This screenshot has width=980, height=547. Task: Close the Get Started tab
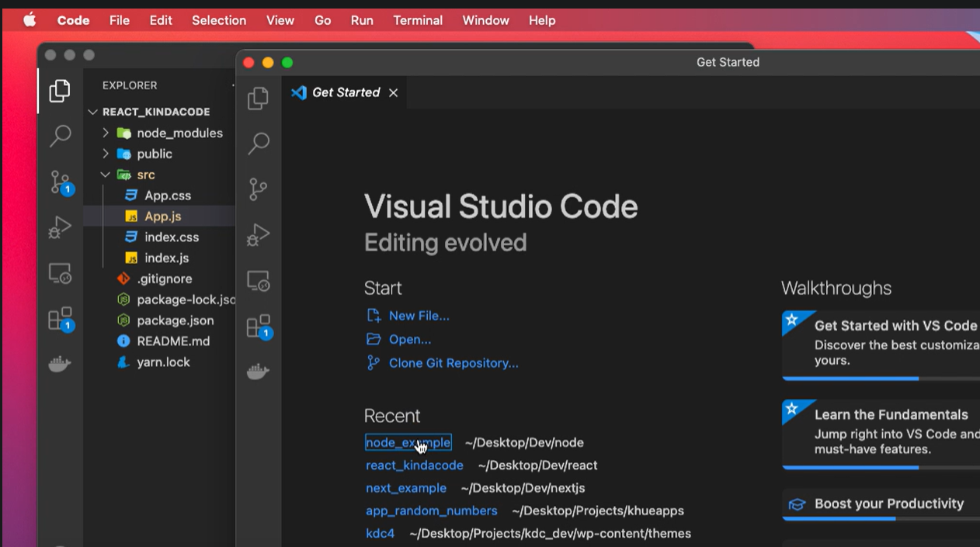tap(393, 92)
